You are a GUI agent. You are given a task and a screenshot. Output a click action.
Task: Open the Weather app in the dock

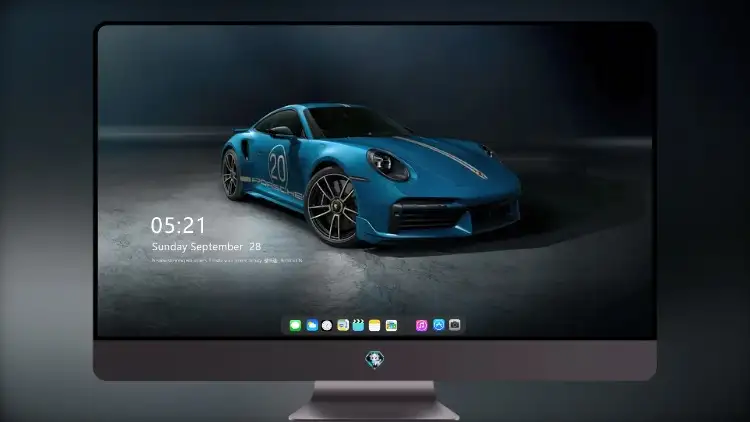coord(312,325)
